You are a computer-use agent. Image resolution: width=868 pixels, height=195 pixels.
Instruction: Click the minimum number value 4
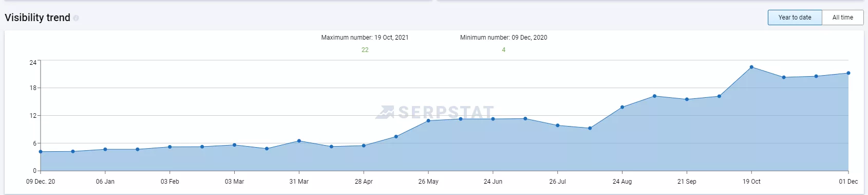click(503, 50)
